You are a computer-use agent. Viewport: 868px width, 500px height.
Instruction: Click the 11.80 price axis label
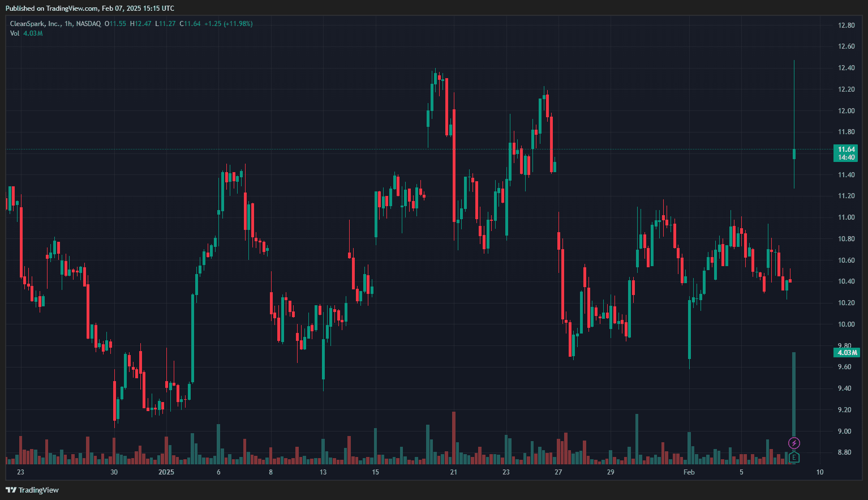[846, 132]
